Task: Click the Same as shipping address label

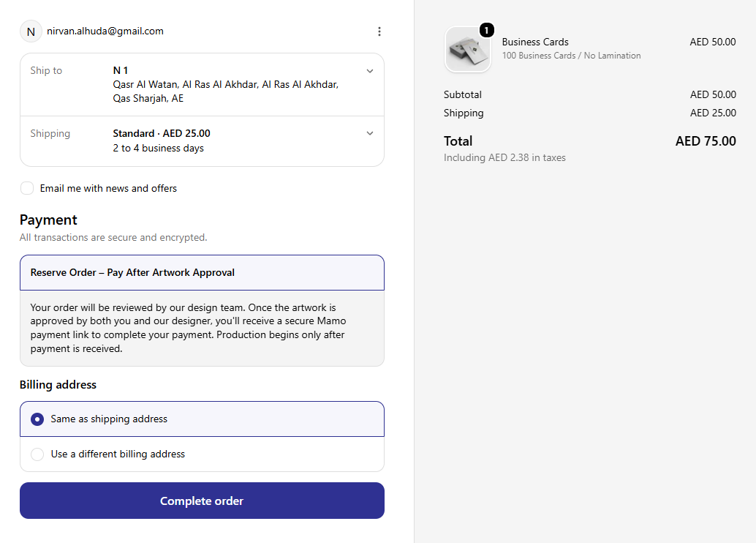Action: click(x=109, y=419)
